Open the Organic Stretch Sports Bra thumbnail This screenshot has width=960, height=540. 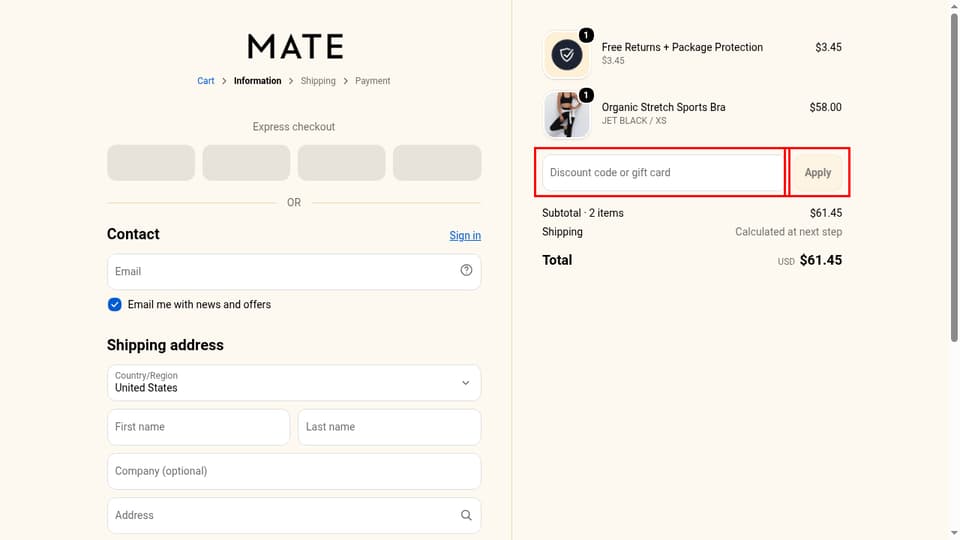tap(567, 115)
